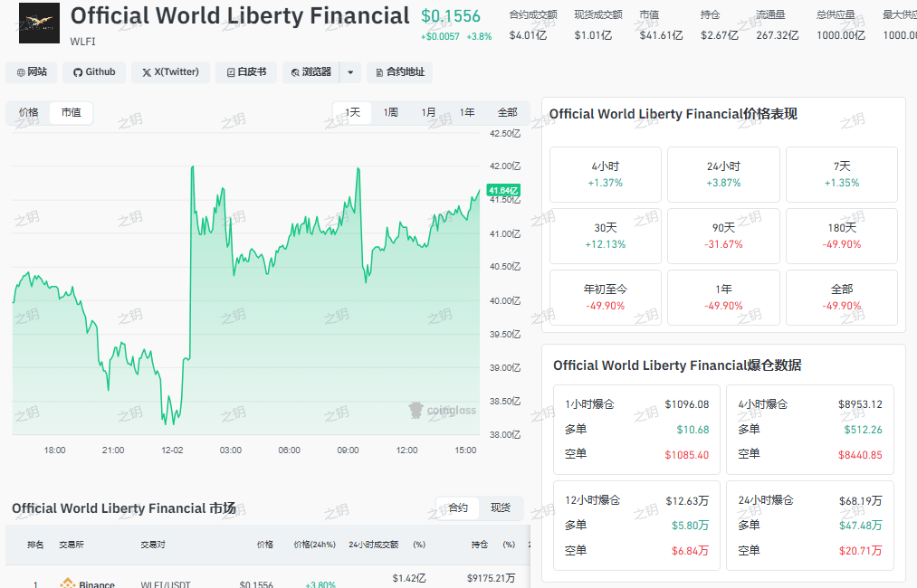Open the X(Twitter) profile button
Image resolution: width=917 pixels, height=588 pixels.
tap(170, 72)
